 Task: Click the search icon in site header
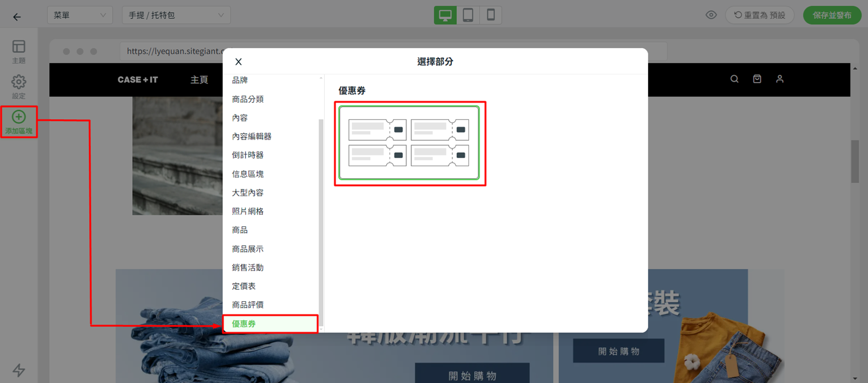tap(734, 79)
